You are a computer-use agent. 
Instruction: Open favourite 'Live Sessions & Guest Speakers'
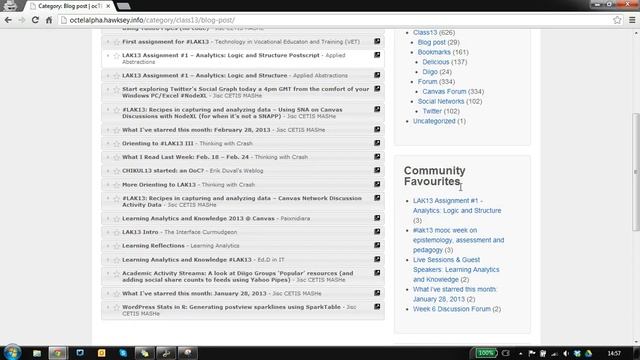tap(456, 269)
